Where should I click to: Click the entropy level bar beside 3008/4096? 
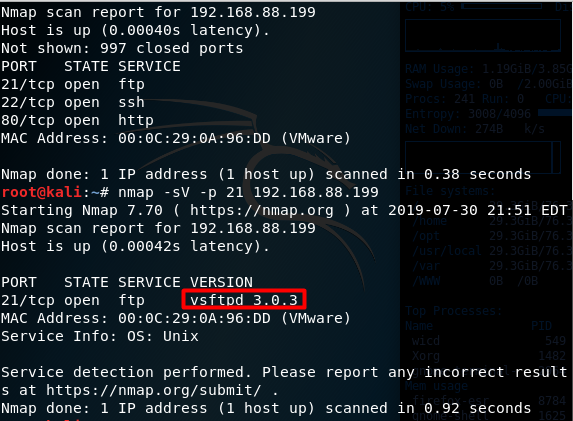tap(555, 113)
